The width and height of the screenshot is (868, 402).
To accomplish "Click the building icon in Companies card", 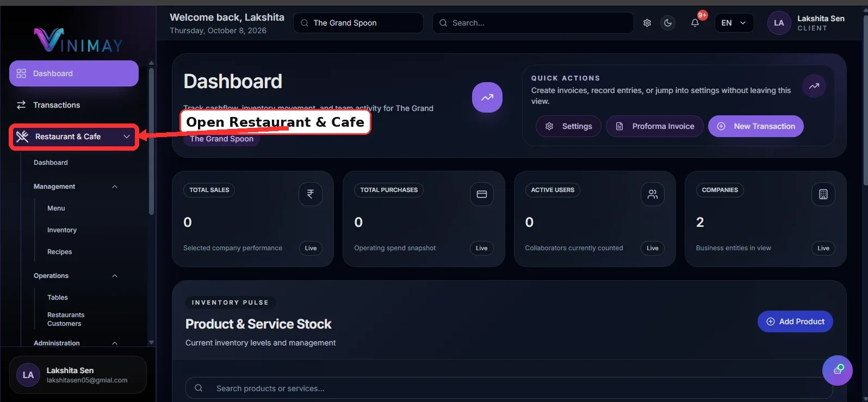I will pos(823,194).
